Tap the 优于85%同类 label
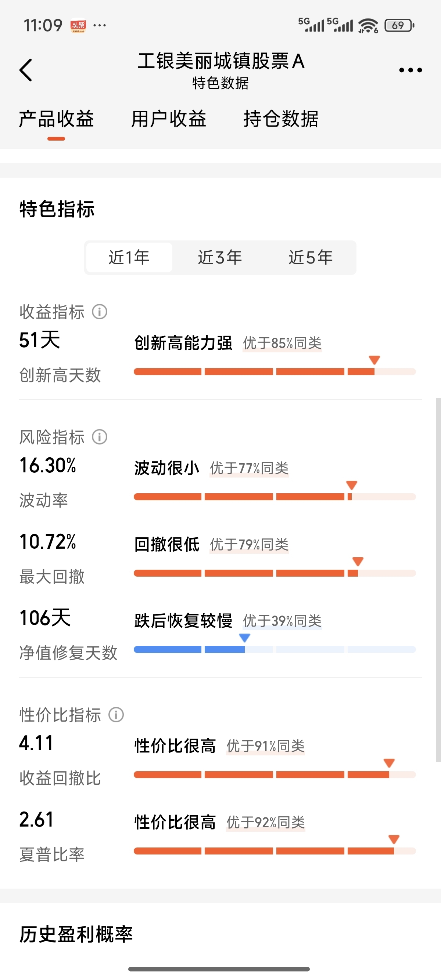 coord(282,343)
